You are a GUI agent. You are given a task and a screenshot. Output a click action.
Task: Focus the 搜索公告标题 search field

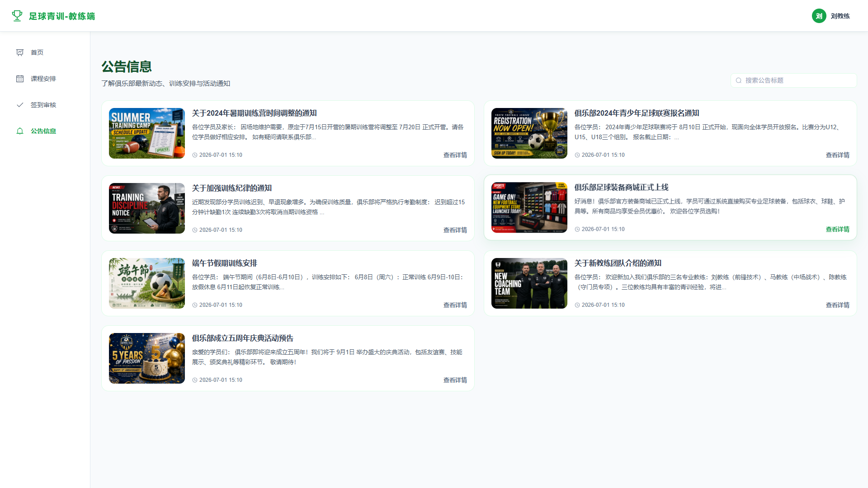794,80
